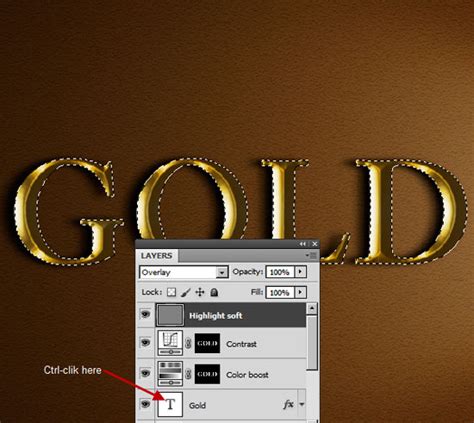Click the Color boost gradient map icon
474x423 pixels.
pyautogui.click(x=170, y=373)
